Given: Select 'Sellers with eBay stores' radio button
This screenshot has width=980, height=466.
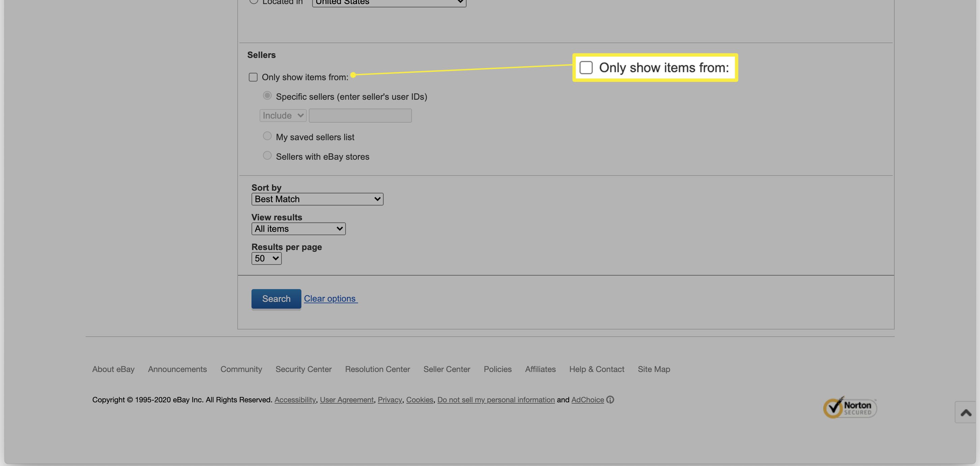Looking at the screenshot, I should [x=267, y=156].
